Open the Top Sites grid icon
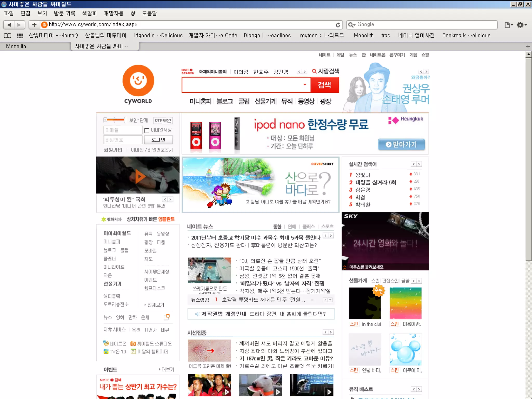Screen dimensions: 532x399 [x=20, y=36]
